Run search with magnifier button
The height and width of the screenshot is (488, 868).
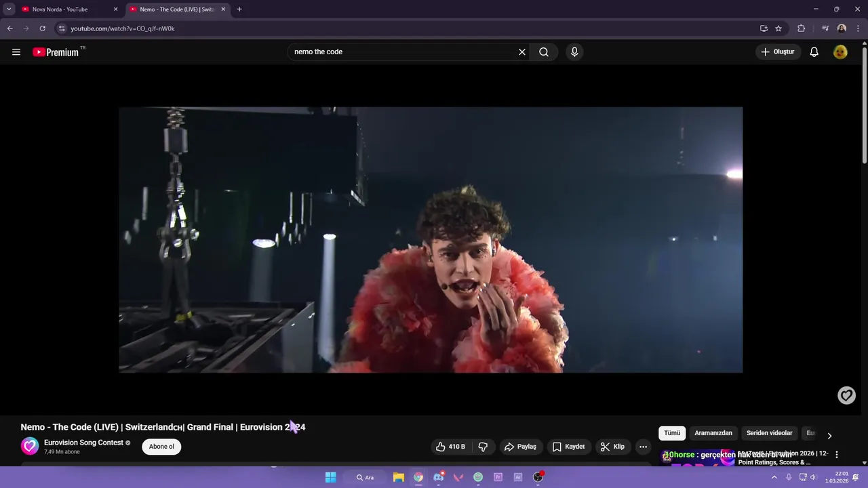(544, 52)
